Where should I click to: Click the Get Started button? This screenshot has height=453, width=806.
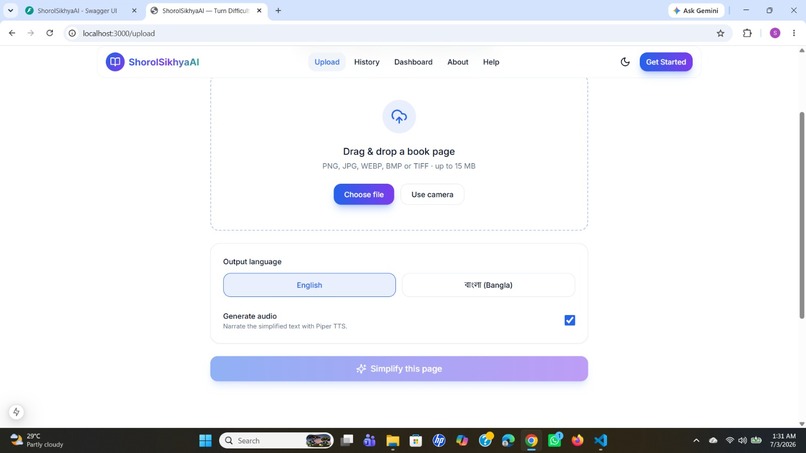pyautogui.click(x=666, y=62)
